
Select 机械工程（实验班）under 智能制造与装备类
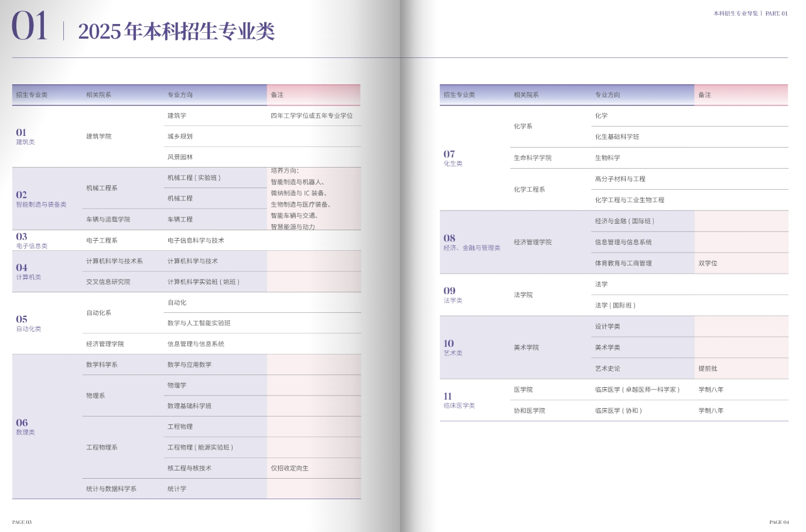click(194, 176)
